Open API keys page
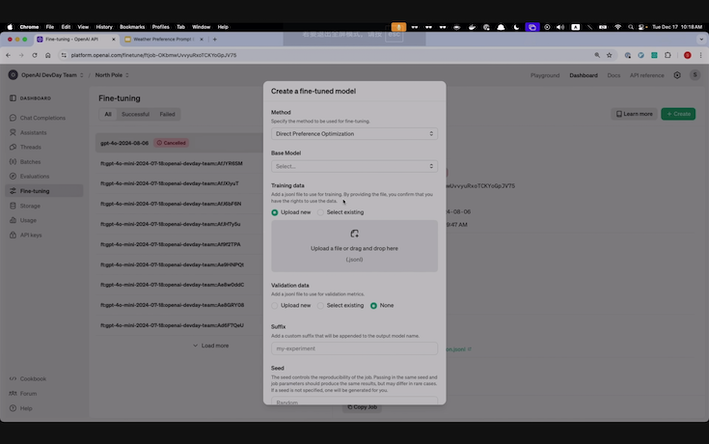Screen dimensions: 709x444 pos(31,234)
